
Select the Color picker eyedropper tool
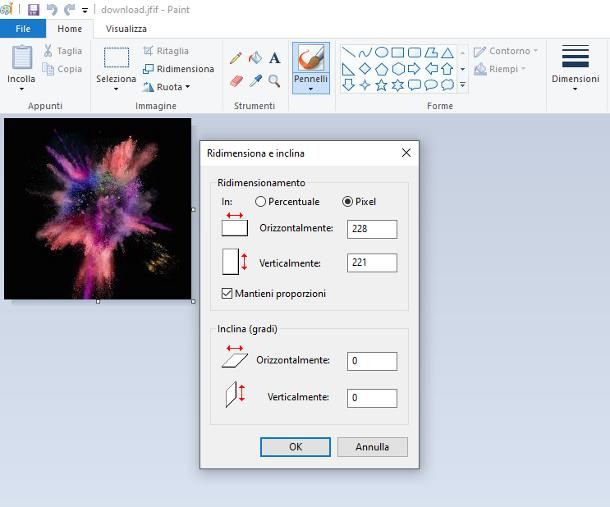(x=255, y=81)
